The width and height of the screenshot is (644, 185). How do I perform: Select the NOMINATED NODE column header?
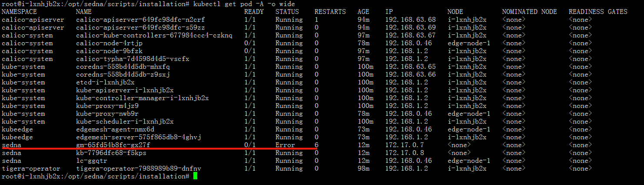click(530, 12)
